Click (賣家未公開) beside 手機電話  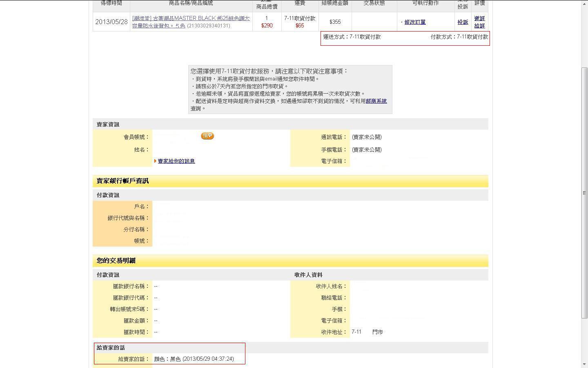(x=367, y=150)
